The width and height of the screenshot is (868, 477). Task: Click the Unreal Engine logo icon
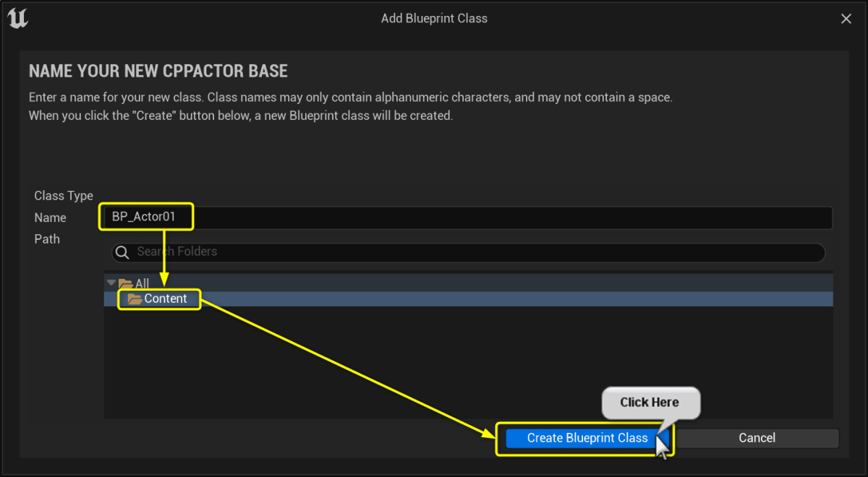[x=17, y=18]
